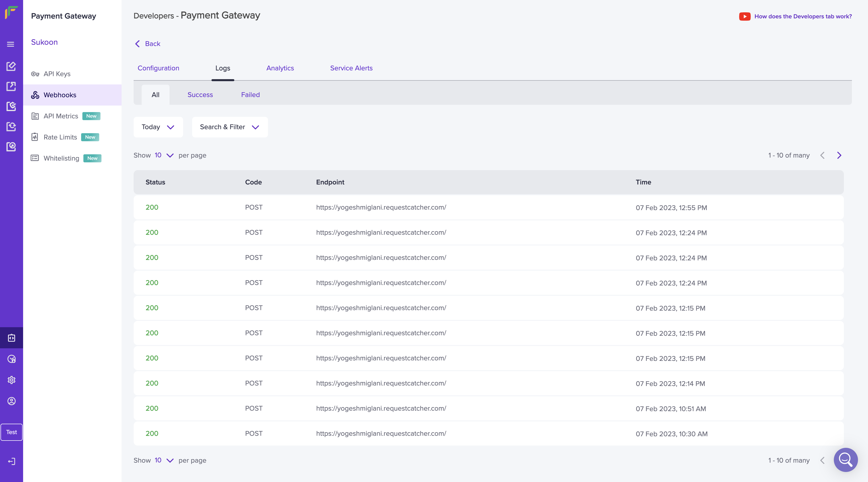Expand the Today date range dropdown
The width and height of the screenshot is (868, 482).
pyautogui.click(x=158, y=127)
